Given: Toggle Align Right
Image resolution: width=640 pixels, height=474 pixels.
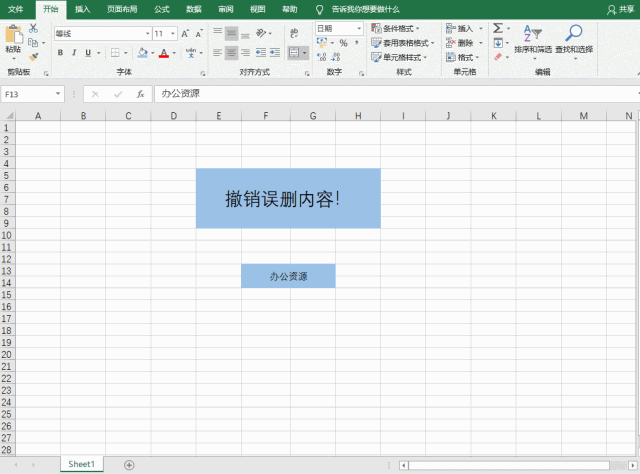Looking at the screenshot, I should pos(245,52).
